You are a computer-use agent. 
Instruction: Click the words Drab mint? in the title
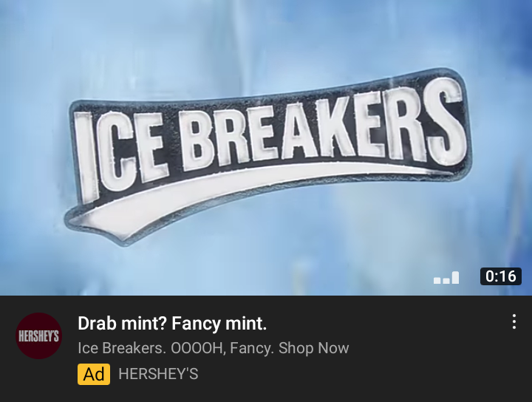click(x=123, y=323)
